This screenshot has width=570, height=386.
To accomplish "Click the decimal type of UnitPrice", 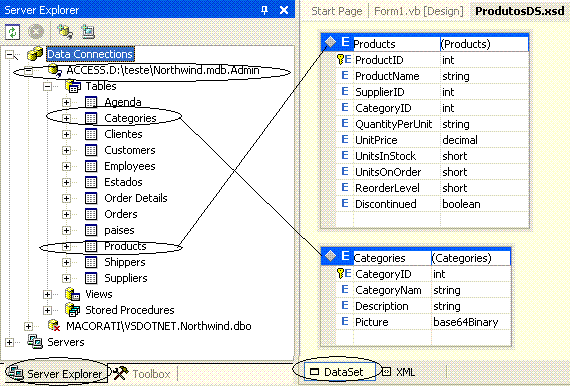I will (460, 140).
